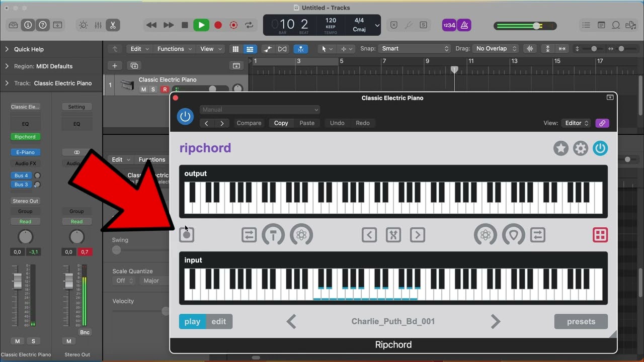Adjust the pick-shaped knob in Ripchord
Image resolution: width=644 pixels, height=362 pixels.
click(x=514, y=235)
